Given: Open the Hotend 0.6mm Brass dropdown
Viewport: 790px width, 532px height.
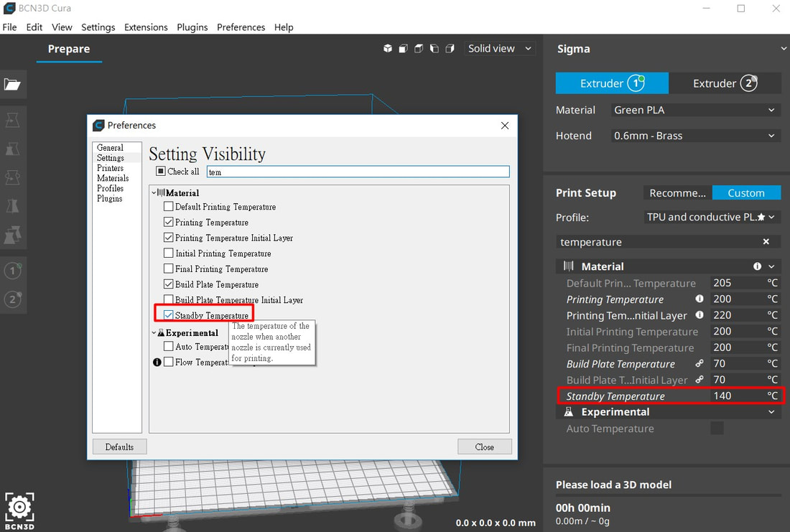Looking at the screenshot, I should [x=694, y=136].
